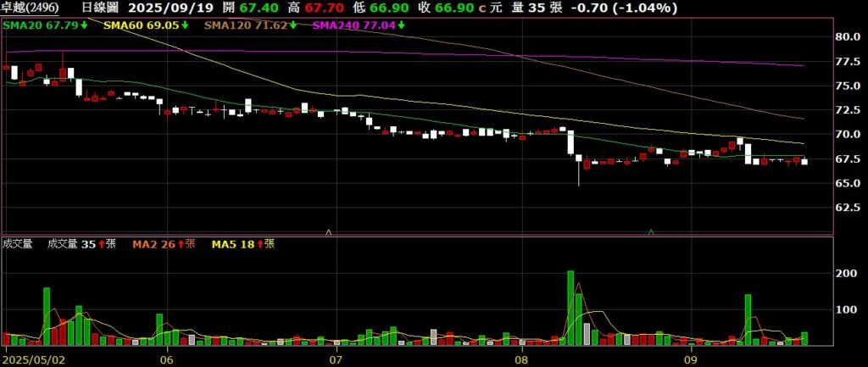This screenshot has height=367, width=868.
Task: Click the 卓越(2496) stock name title
Action: [x=31, y=8]
